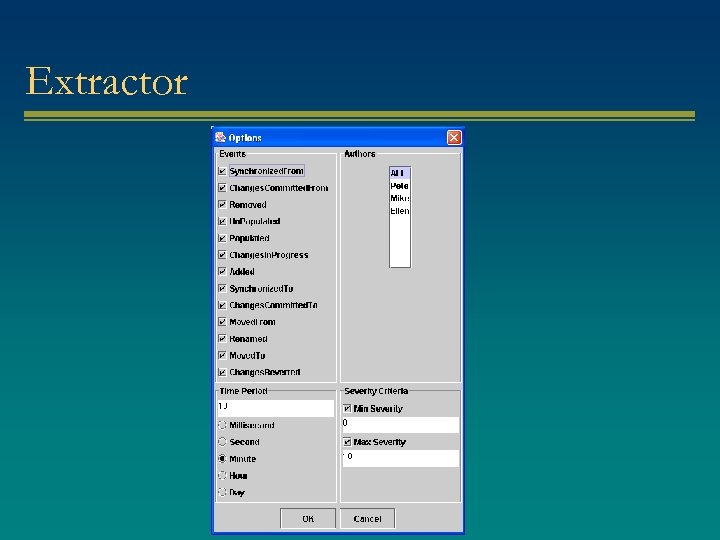Toggle the MovedTo event checkbox
The image size is (720, 540).
pyautogui.click(x=222, y=355)
